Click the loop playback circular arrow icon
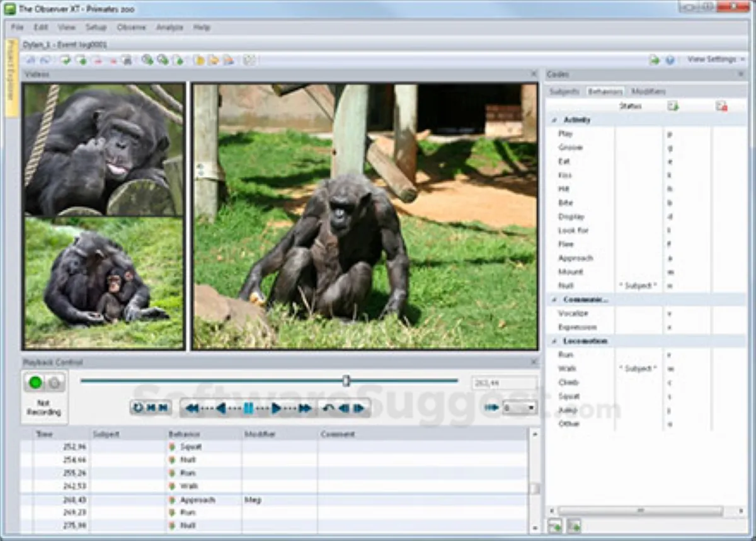 (x=138, y=407)
